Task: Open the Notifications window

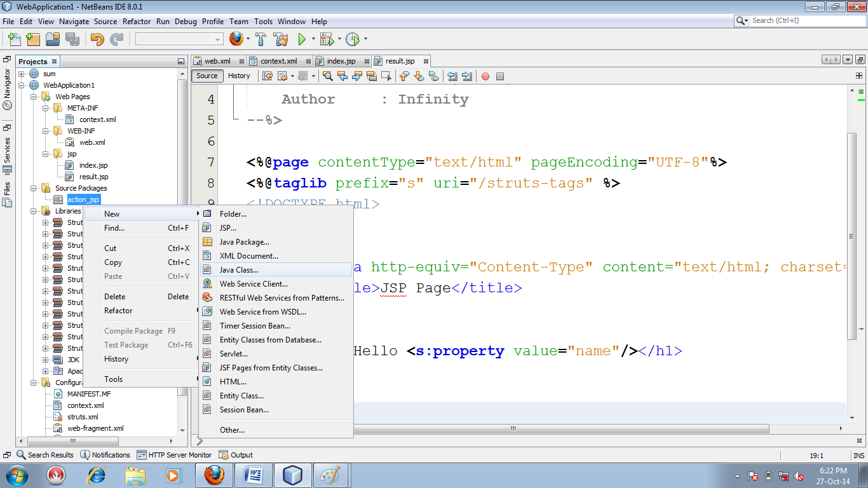Action: (105, 454)
